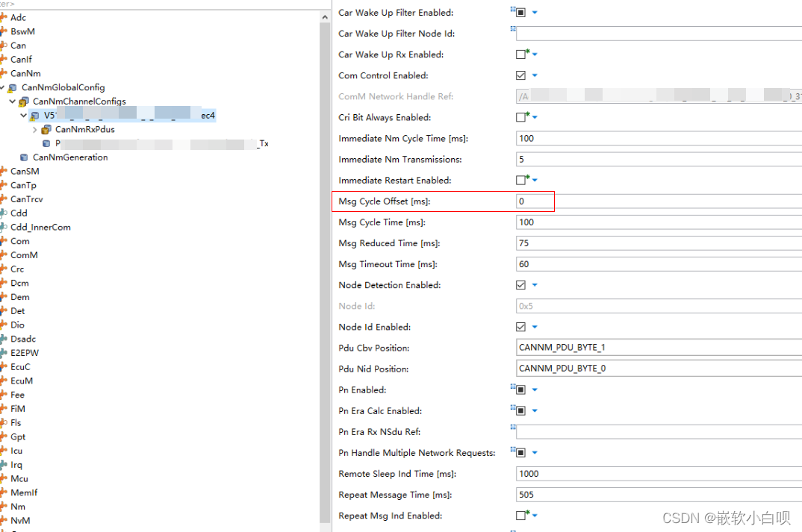Select the CanNmGeneration node icon
Viewport: 802px width, 532px height.
pos(24,157)
